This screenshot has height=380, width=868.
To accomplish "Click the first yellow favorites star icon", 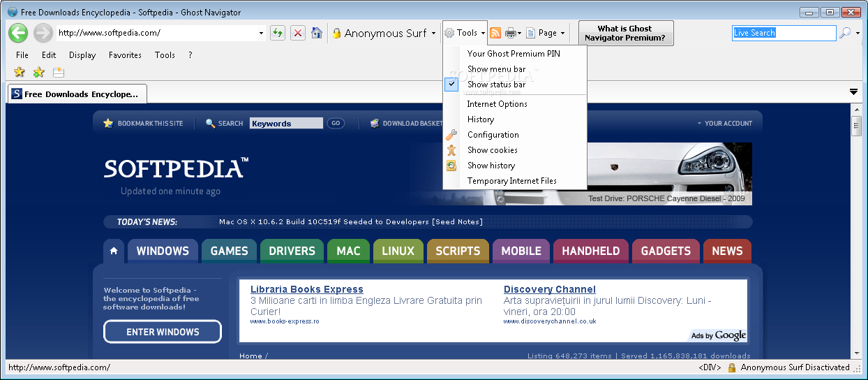I will tap(20, 72).
